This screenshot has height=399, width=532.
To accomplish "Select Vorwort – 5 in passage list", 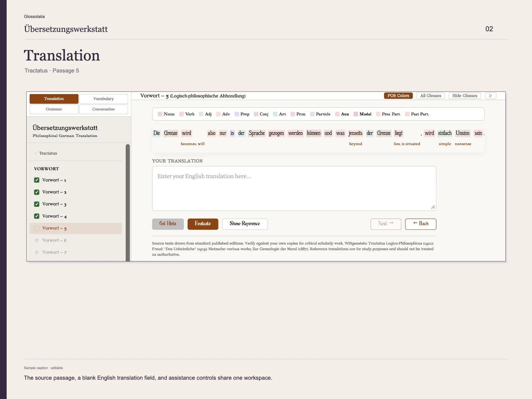I will [x=75, y=228].
